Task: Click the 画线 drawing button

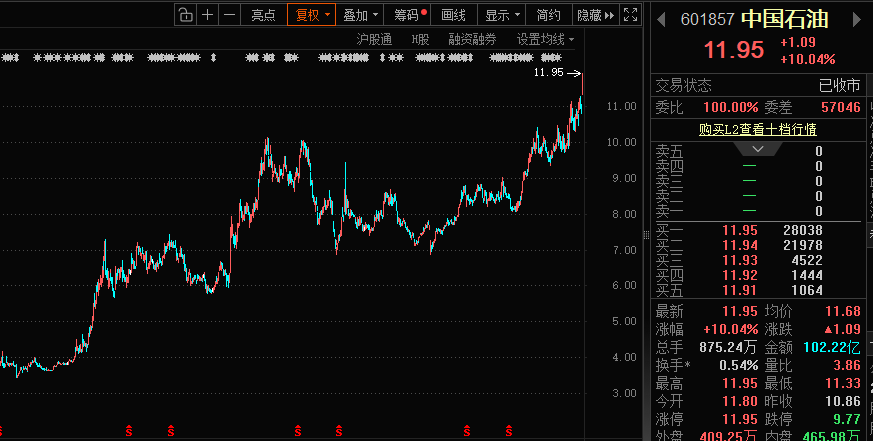Action: click(x=454, y=14)
